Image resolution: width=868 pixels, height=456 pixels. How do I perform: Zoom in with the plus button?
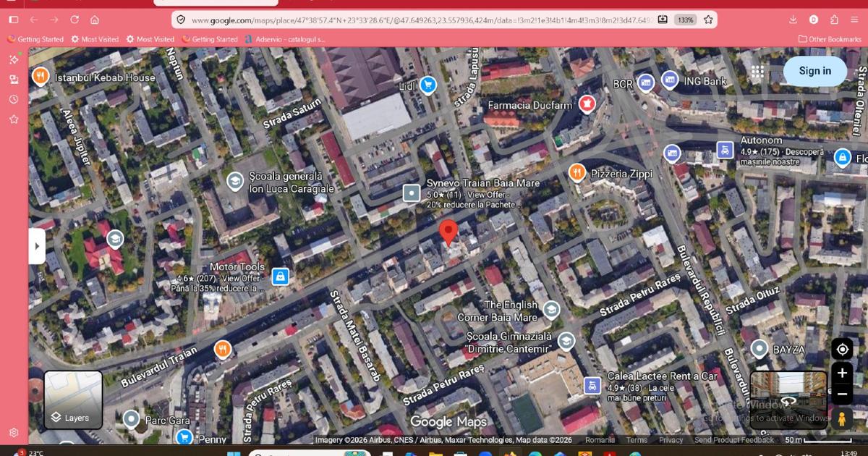point(842,373)
